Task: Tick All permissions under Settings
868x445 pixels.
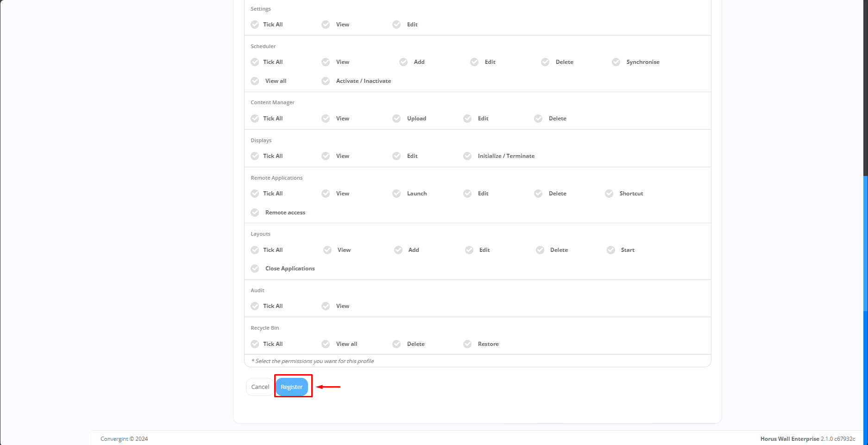Action: (255, 25)
